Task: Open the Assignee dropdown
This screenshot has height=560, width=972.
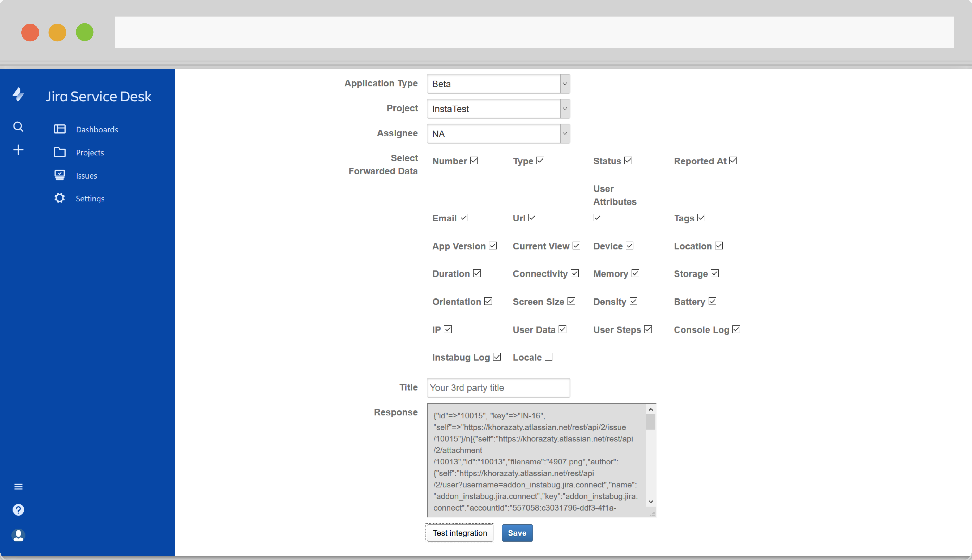Action: (498, 134)
